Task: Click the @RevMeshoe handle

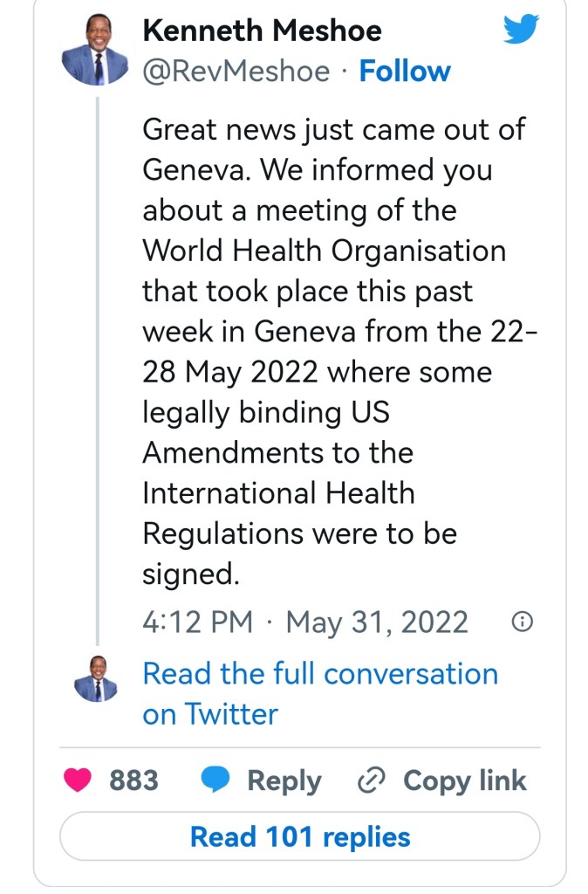Action: 236,72
